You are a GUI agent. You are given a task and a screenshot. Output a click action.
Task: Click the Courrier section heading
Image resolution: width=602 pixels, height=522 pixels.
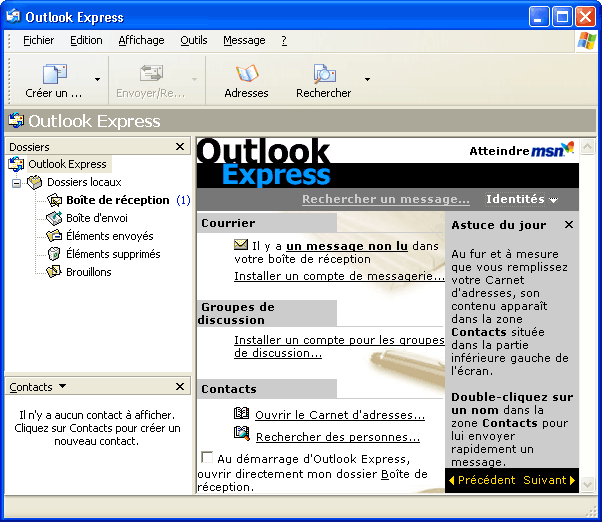[x=228, y=223]
